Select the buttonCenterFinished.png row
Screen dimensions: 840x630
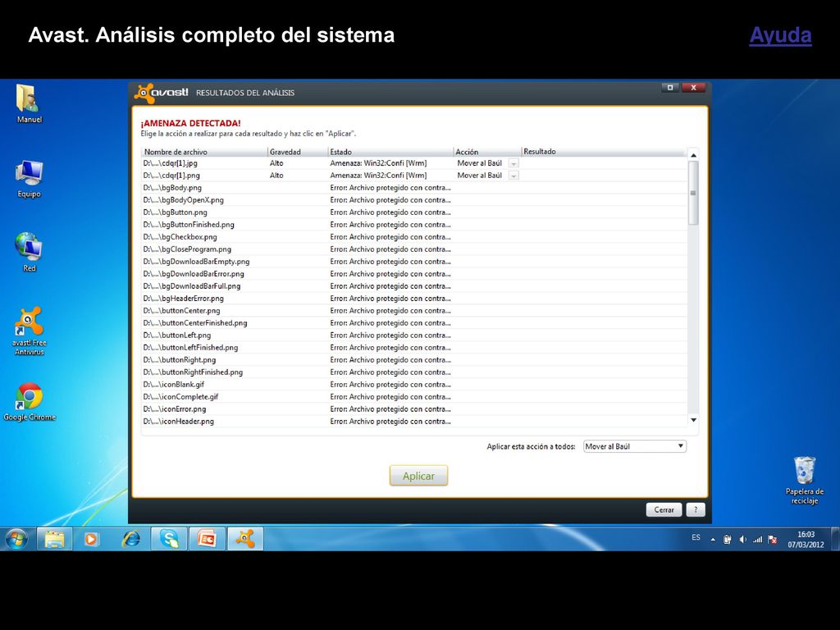click(414, 323)
